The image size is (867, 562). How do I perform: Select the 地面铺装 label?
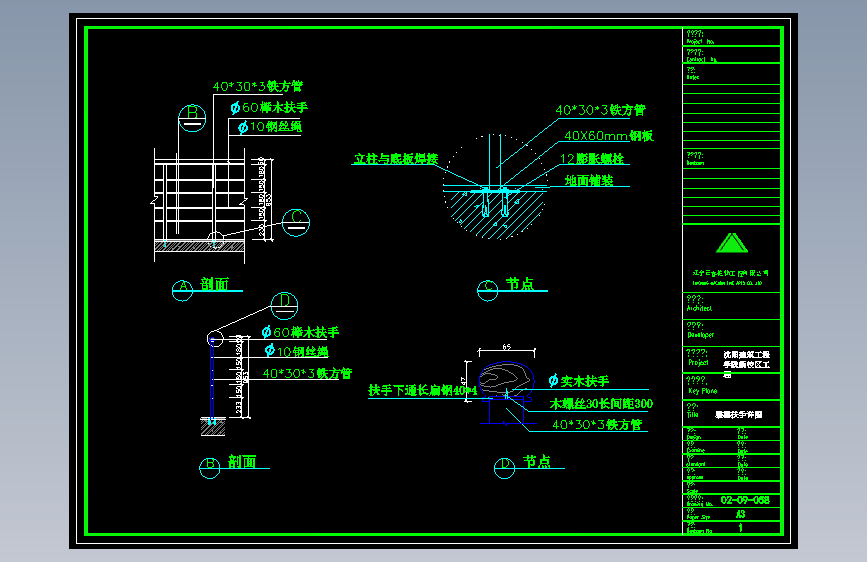589,180
